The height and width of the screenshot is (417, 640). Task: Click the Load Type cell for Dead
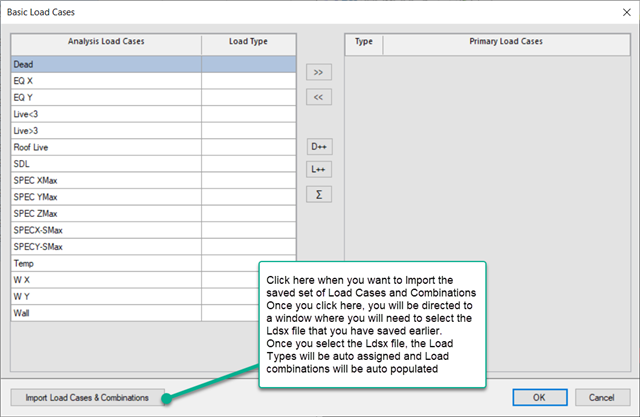point(249,64)
